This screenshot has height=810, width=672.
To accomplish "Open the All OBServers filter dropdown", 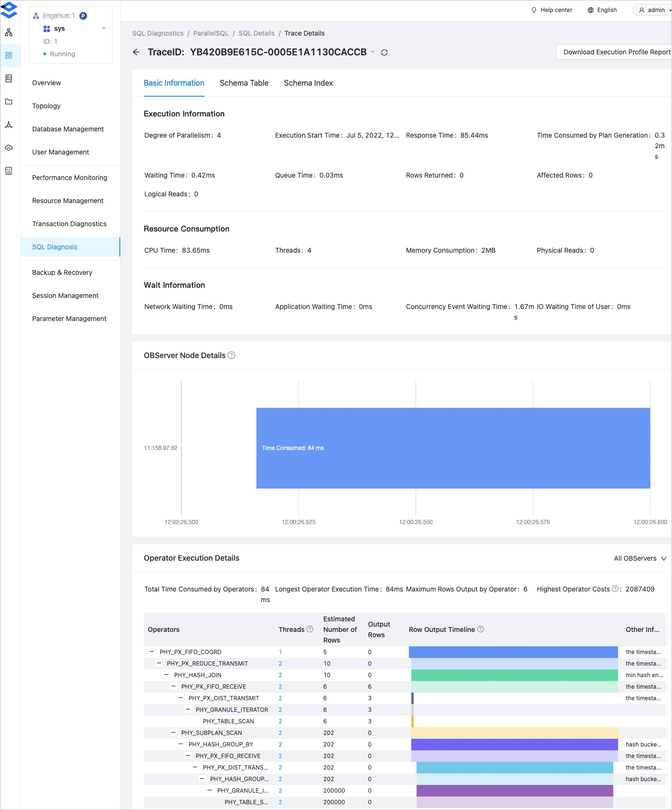I will click(x=640, y=558).
